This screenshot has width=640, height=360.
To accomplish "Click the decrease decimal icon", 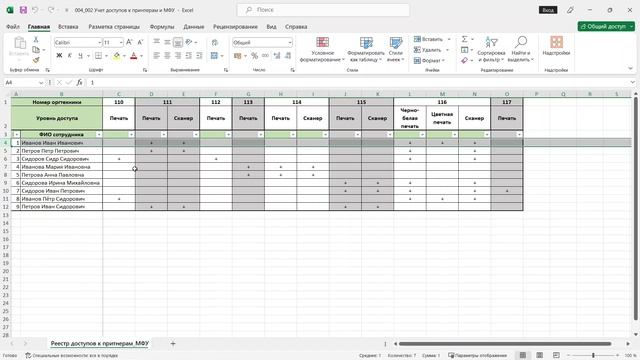I will pos(288,56).
